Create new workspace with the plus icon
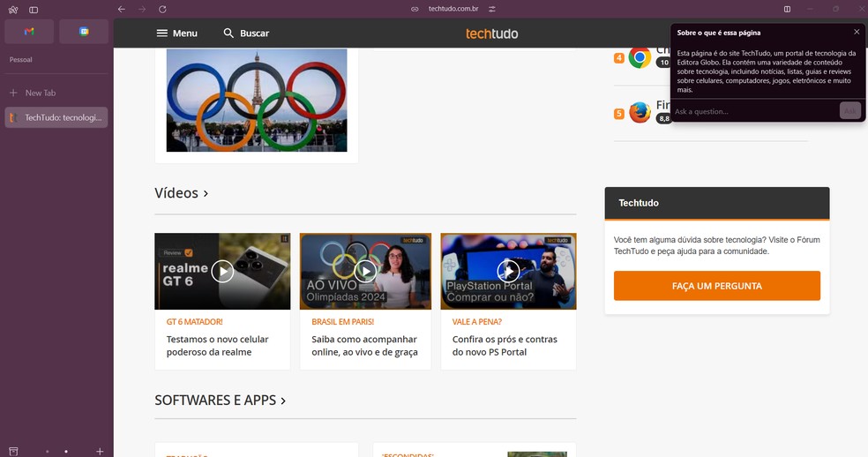 coord(100,452)
